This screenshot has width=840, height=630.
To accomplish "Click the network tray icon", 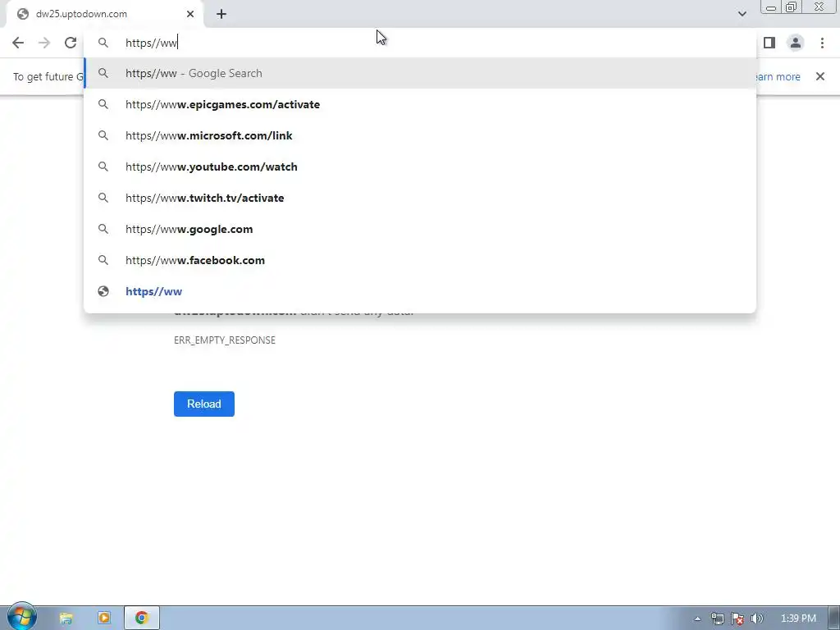I will (x=717, y=619).
